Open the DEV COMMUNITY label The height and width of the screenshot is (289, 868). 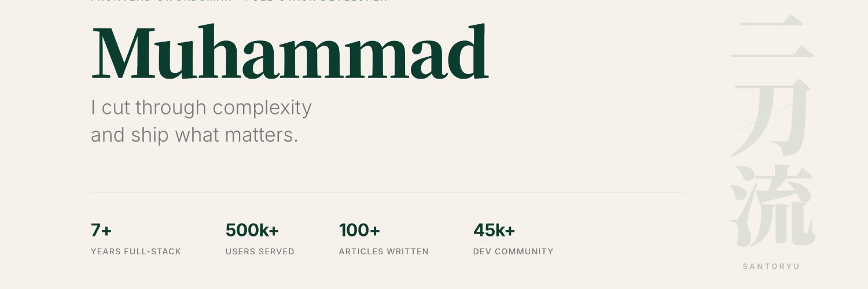513,251
